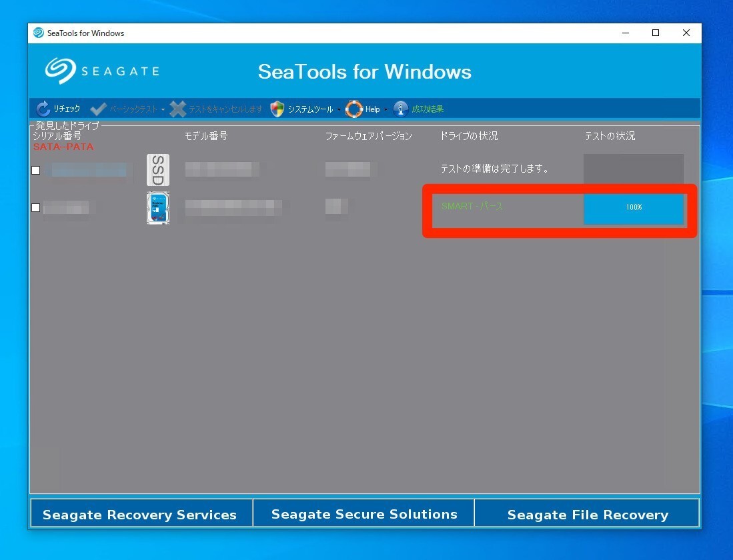Open Seagate Recovery Services
733x560 pixels.
[141, 513]
